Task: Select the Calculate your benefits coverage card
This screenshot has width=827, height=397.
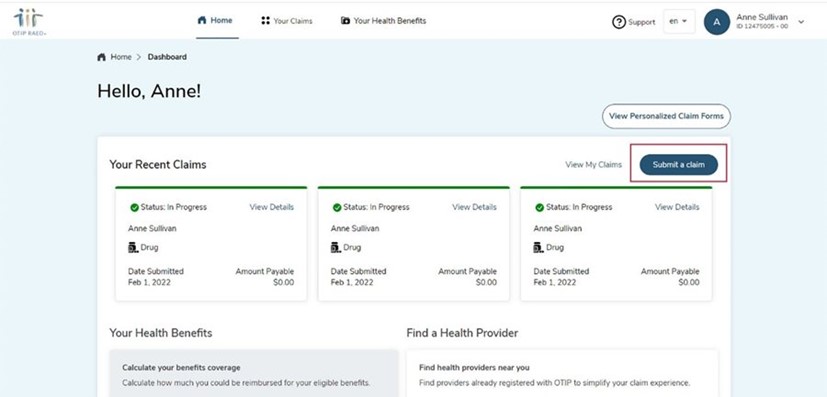Action: coord(254,373)
